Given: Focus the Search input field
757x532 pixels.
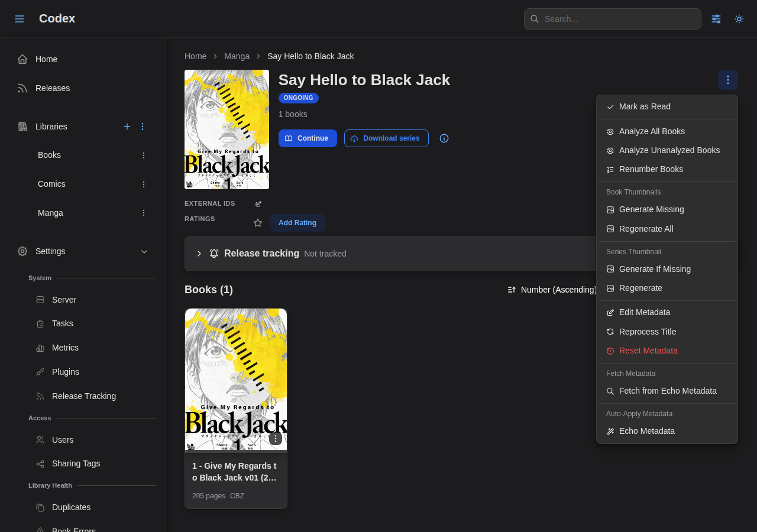Looking at the screenshot, I should (x=613, y=19).
